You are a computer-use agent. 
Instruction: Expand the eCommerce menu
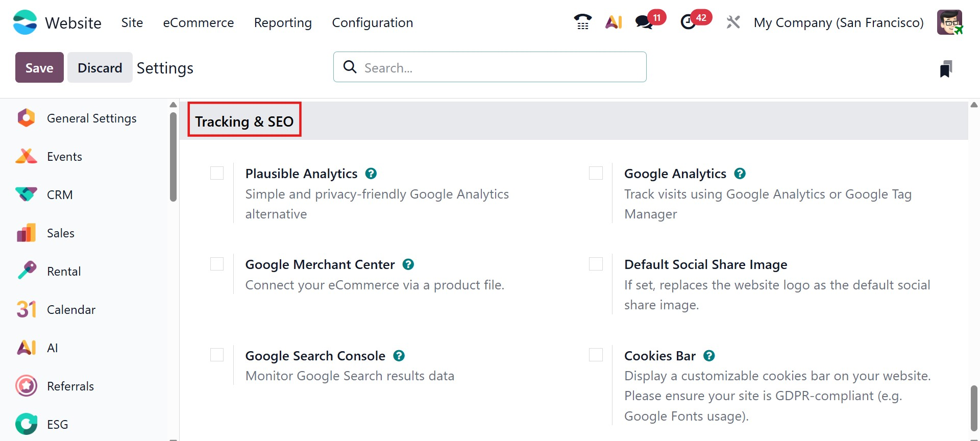point(198,23)
